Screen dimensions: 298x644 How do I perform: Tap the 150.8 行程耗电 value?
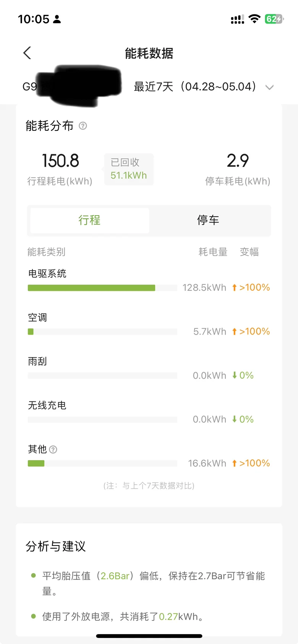60,161
